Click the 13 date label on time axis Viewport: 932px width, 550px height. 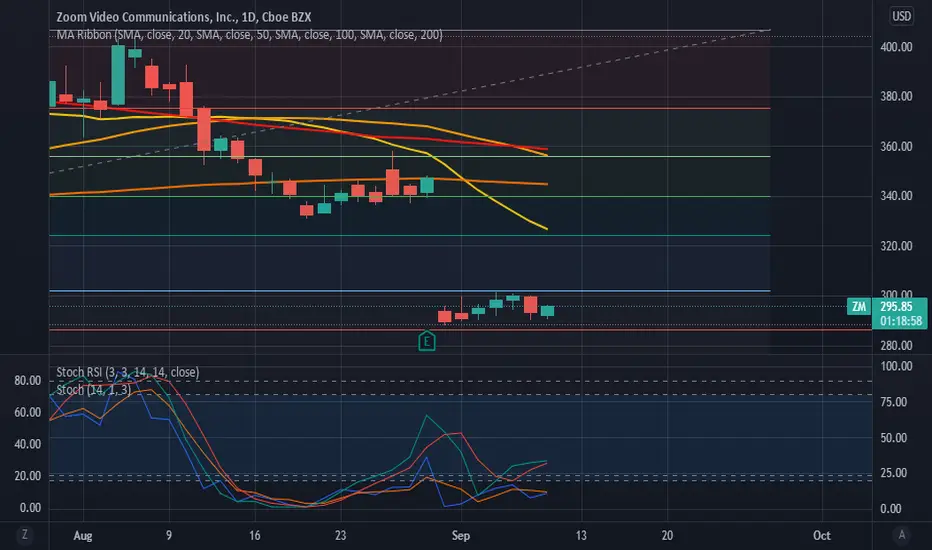581,536
